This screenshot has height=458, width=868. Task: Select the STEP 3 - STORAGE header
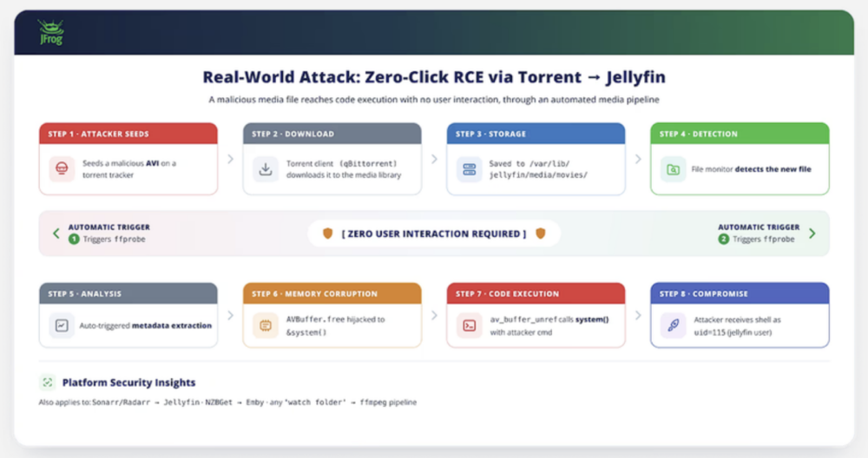536,134
